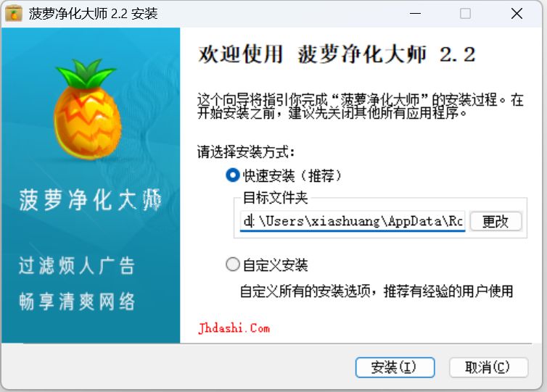Screen dimensions: 547x392
Task: Start installation with the 安装(I) button
Action: (x=395, y=367)
